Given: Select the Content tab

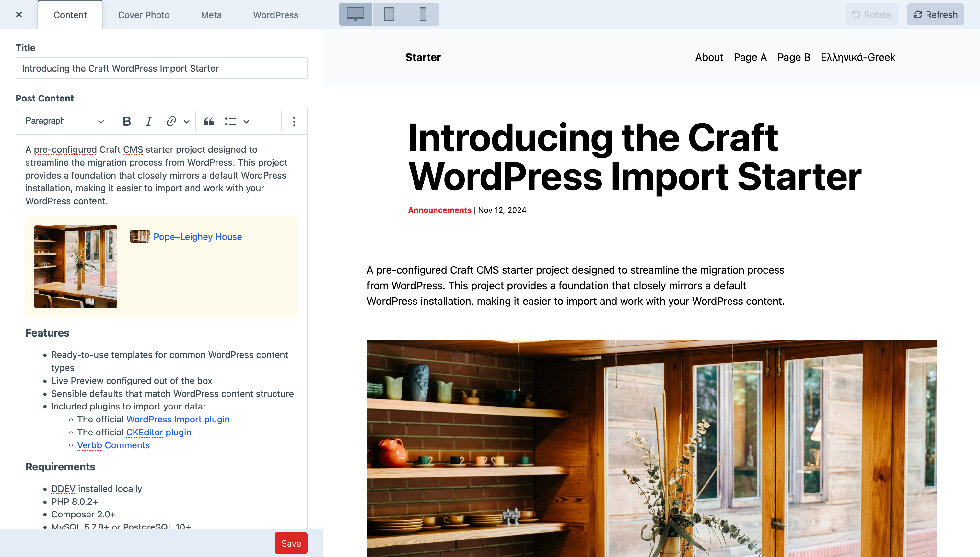Looking at the screenshot, I should pos(70,15).
